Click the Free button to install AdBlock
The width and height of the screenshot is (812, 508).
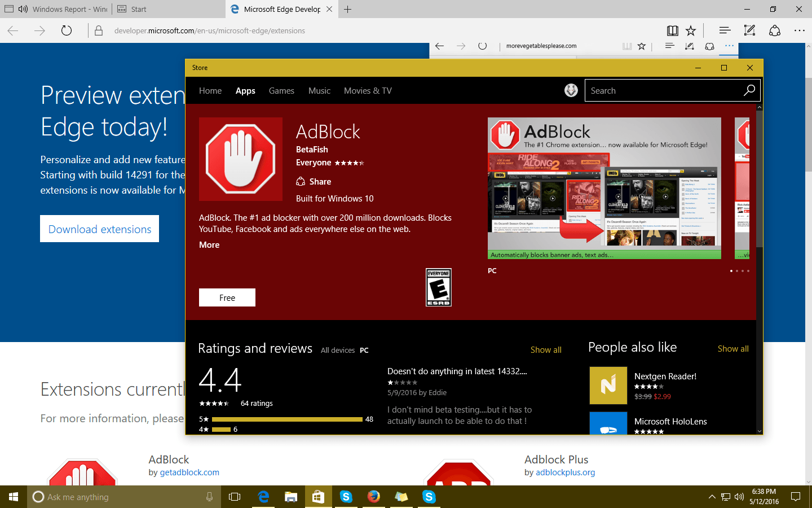227,297
